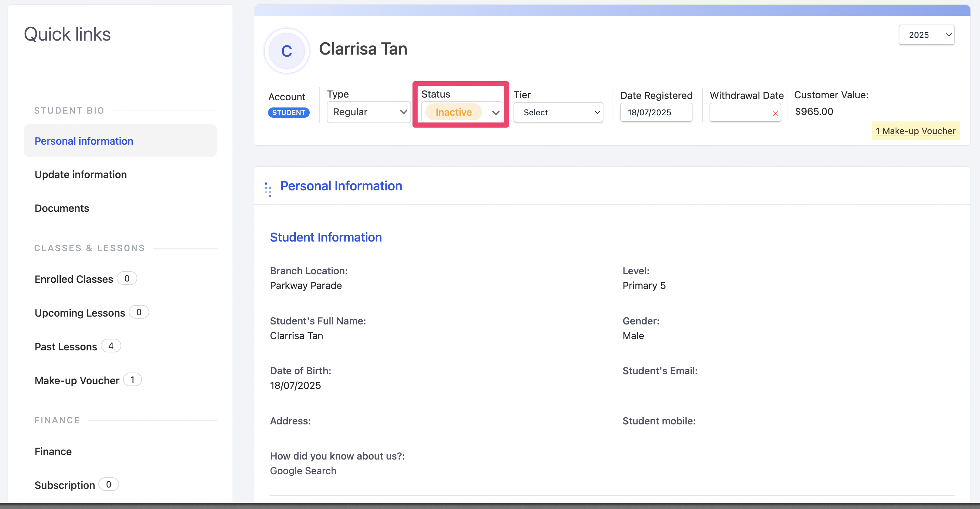Open the Upcoming Lessons link
Screen dimensions: 980x509
click(x=80, y=313)
